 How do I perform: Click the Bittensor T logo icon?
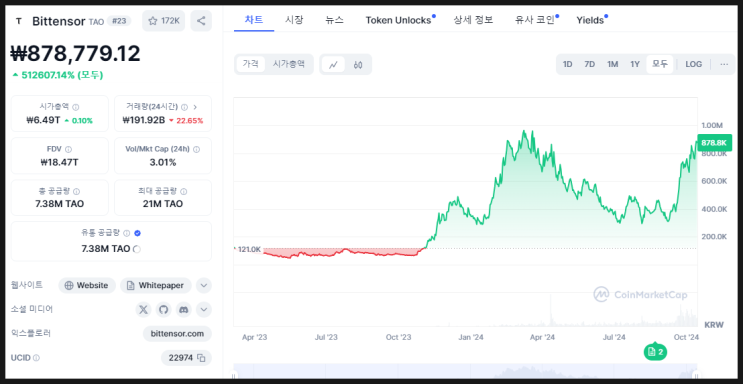[18, 21]
